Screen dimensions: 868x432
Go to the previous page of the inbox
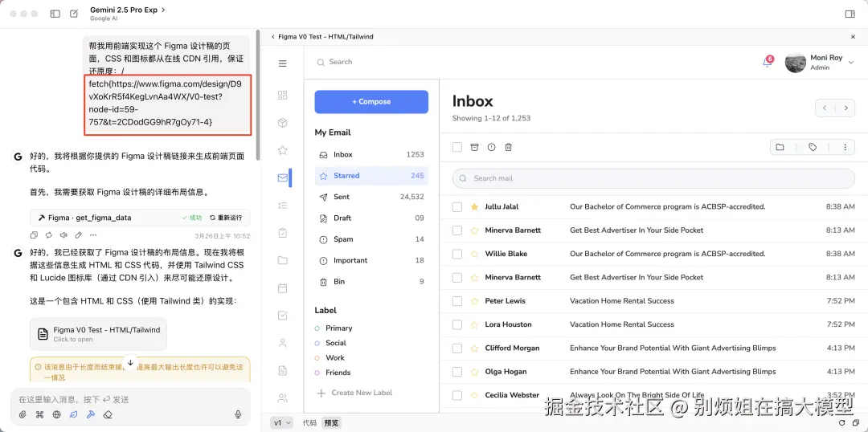coord(825,108)
